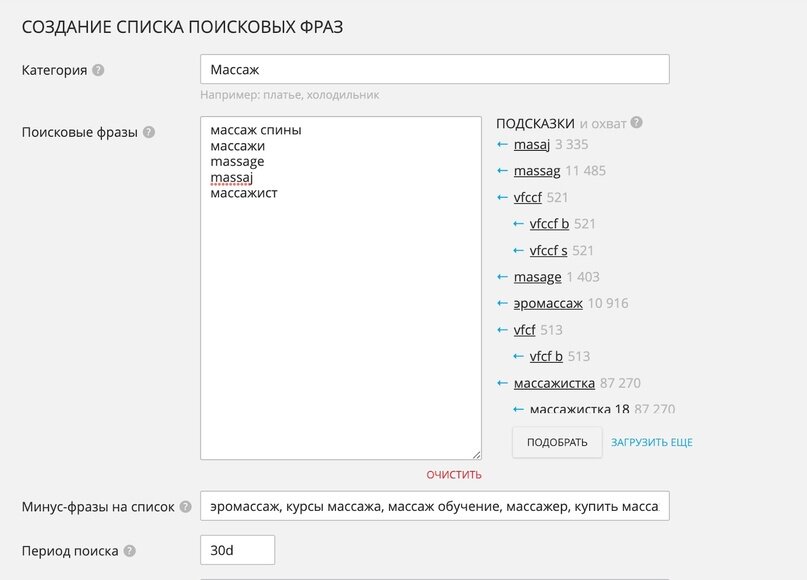The width and height of the screenshot is (807, 580).
Task: Click the hint text Например: платье, холодильник
Action: [x=290, y=95]
